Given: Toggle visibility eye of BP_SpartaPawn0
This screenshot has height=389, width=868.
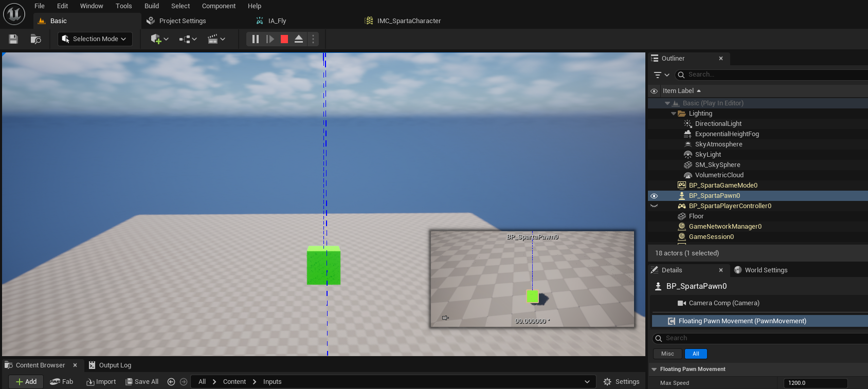Looking at the screenshot, I should point(654,196).
